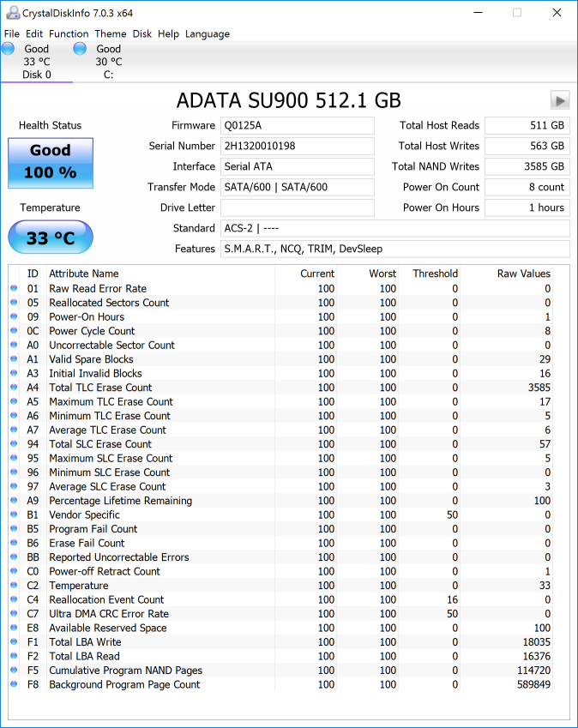This screenshot has height=728, width=578.
Task: Click status dot for Reallocated Sectors Count
Action: click(x=14, y=302)
